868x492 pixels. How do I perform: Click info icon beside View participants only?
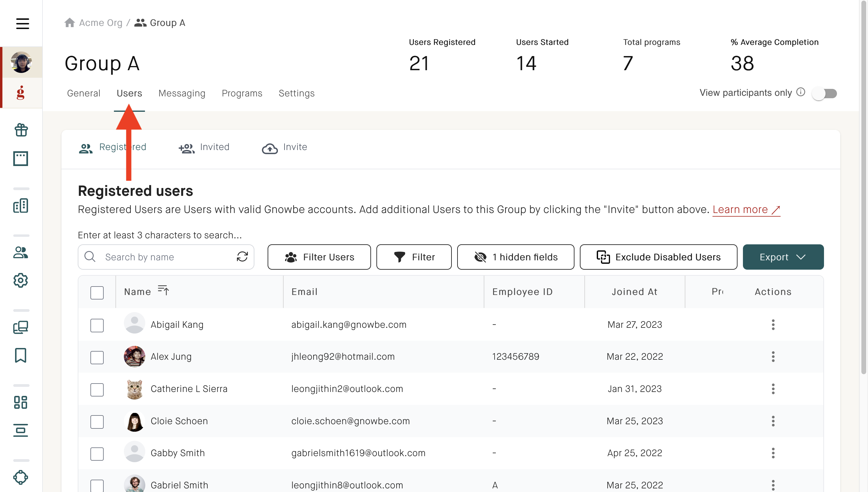point(800,92)
